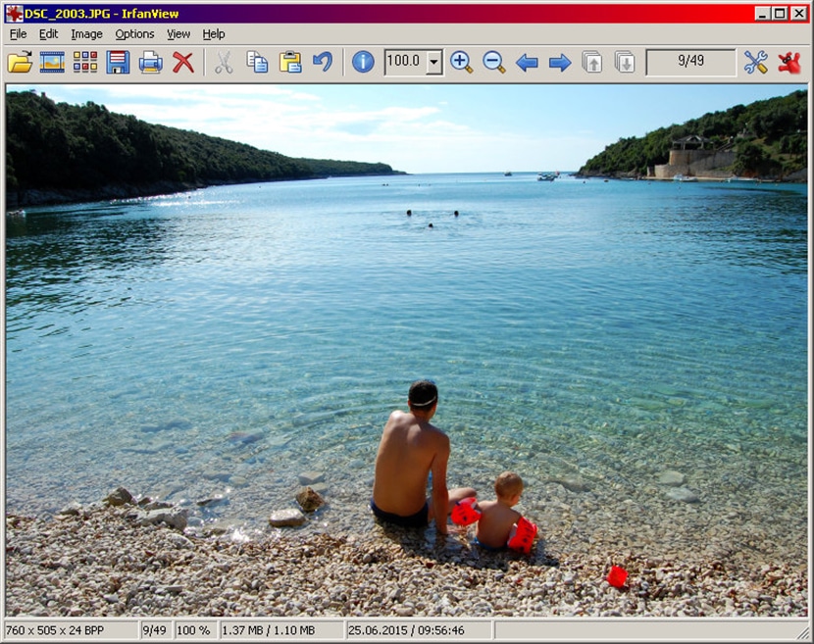Zoom in with the magnifier plus icon
Viewport: 814px width, 644px height.
coord(461,63)
